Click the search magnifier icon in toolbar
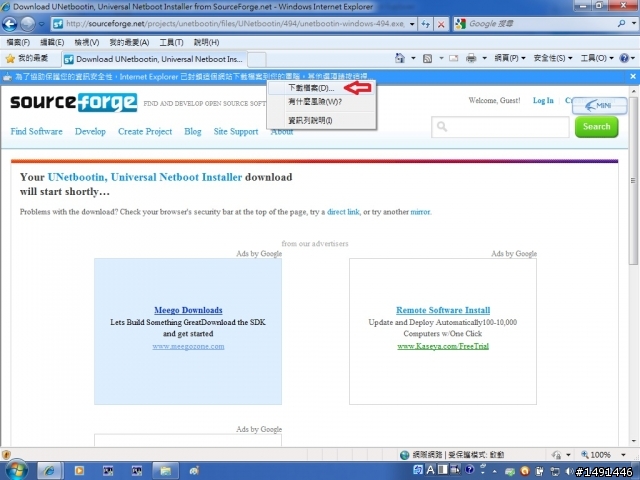Image resolution: width=640 pixels, height=480 pixels. 621,24
